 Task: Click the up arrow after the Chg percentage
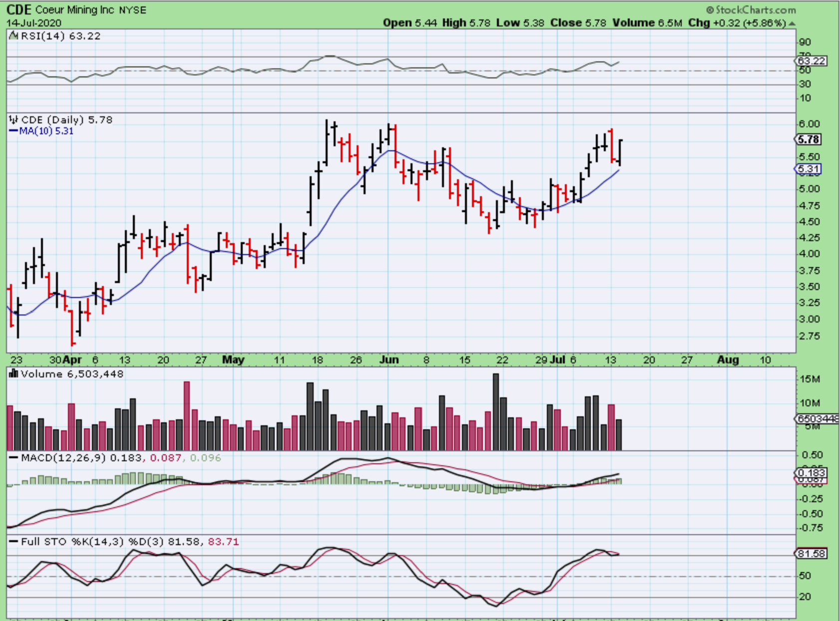[x=792, y=23]
